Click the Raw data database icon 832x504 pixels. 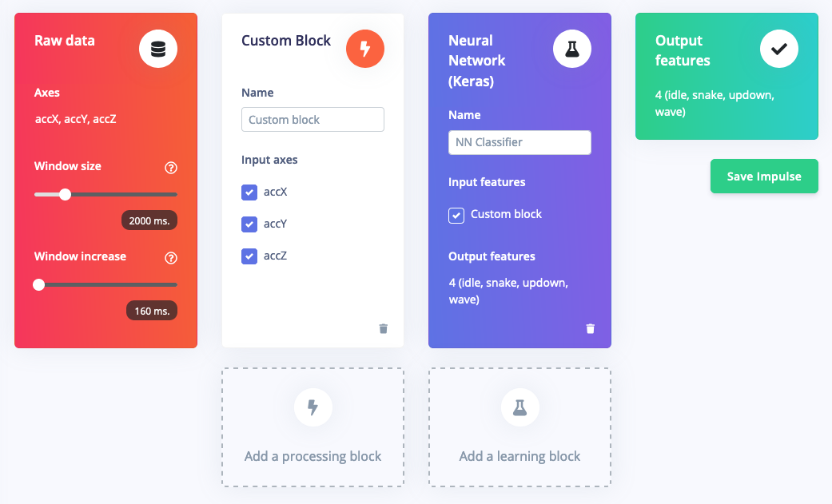pyautogui.click(x=158, y=49)
